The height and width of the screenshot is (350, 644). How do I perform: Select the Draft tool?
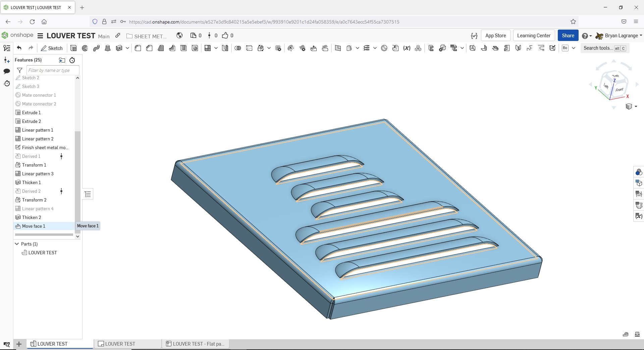tap(161, 48)
